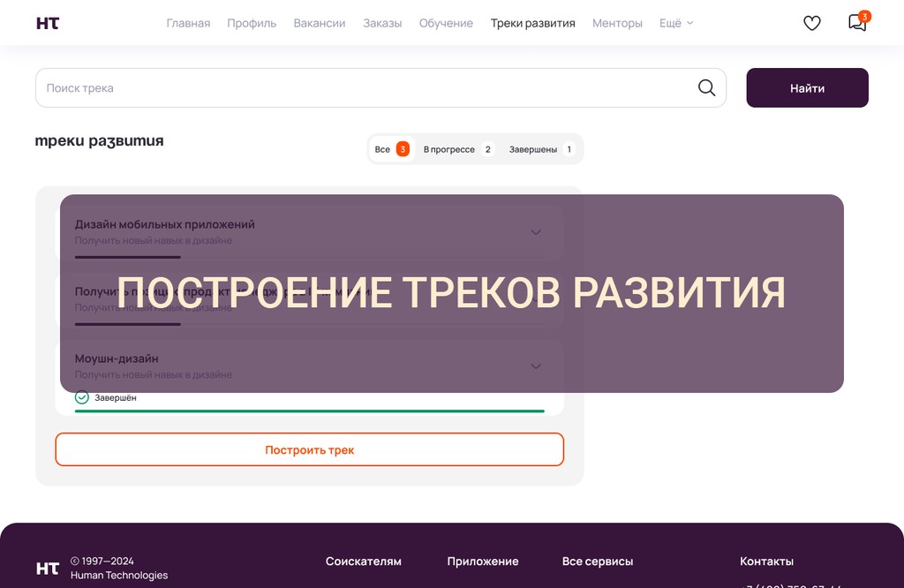904x588 pixels.
Task: Go to the Главная page
Action: [x=188, y=23]
